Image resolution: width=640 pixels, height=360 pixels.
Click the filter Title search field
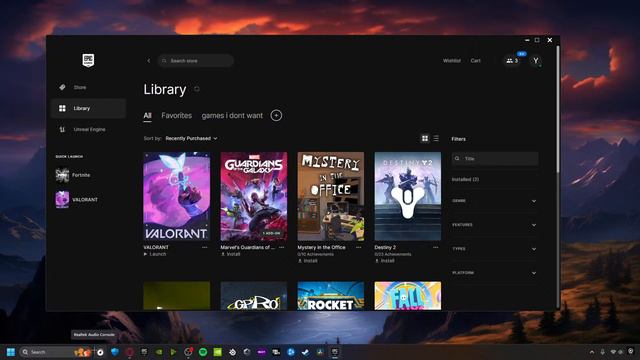(495, 158)
